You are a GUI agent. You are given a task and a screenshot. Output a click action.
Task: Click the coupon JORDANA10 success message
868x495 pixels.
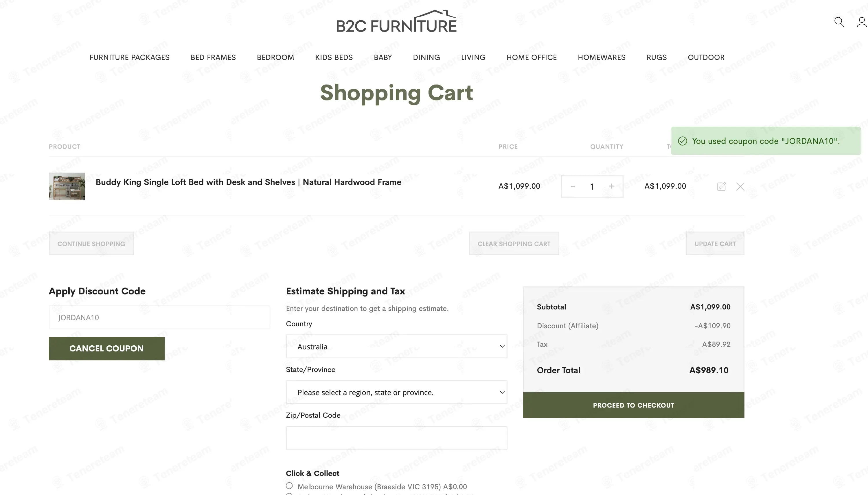766,141
